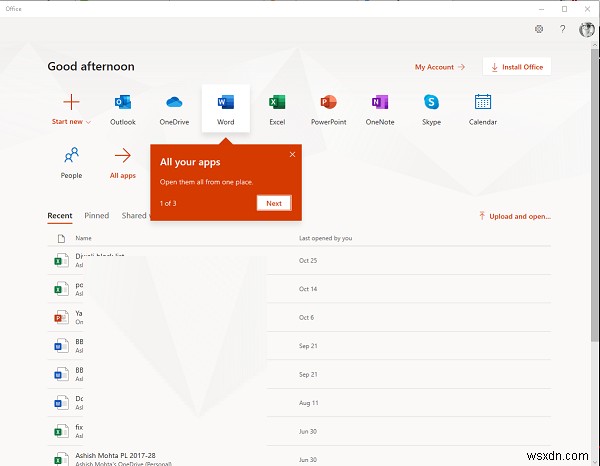Click the file type column icon header
The width and height of the screenshot is (600, 466).
(x=61, y=239)
